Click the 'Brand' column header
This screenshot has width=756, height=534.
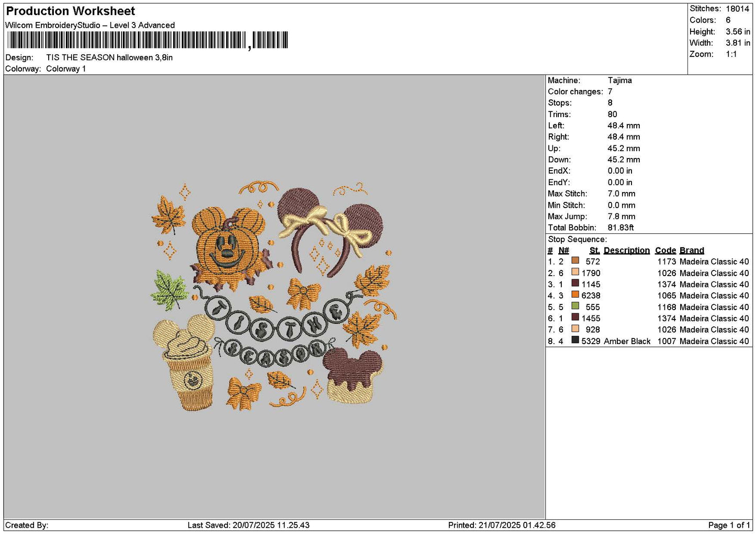pos(692,251)
